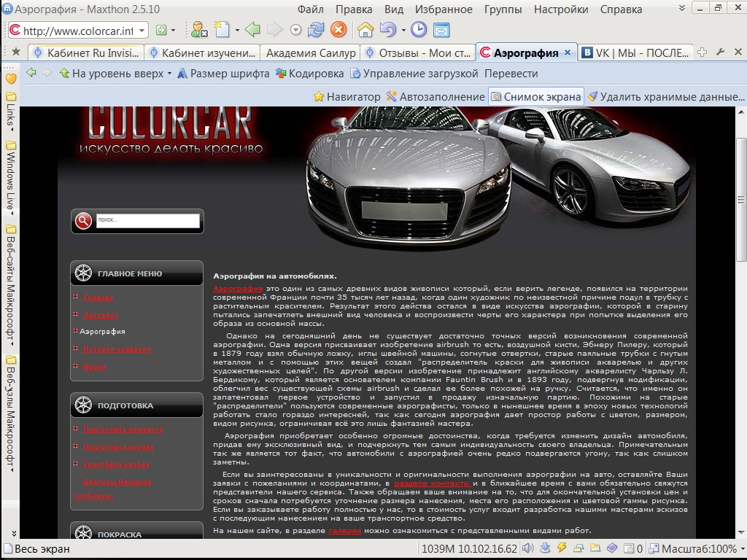The image size is (747, 560).
Task: Open the Избранное menu
Action: (x=444, y=9)
